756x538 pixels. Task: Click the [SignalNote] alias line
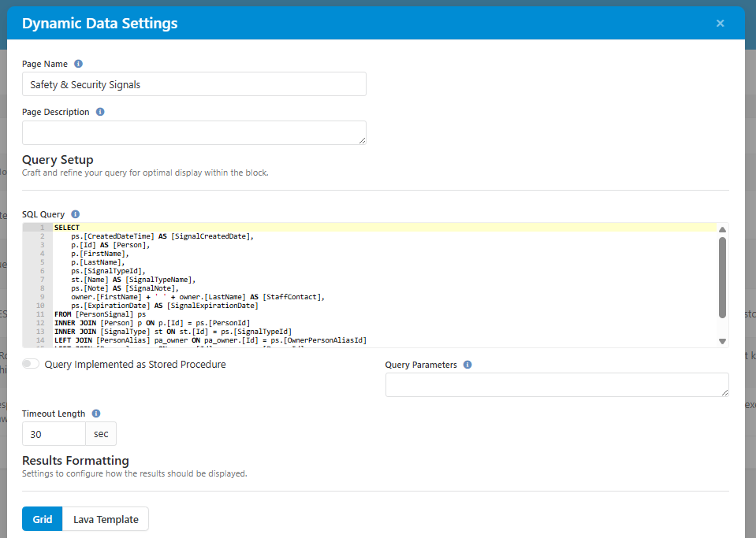pos(125,288)
